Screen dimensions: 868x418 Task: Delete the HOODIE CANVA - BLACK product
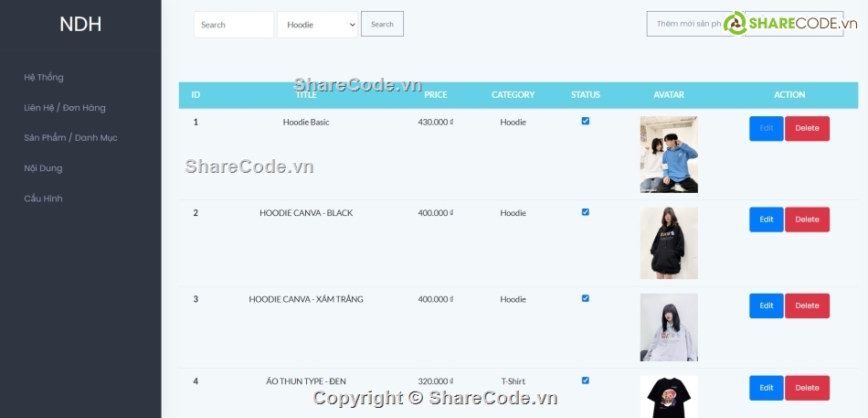(x=807, y=220)
